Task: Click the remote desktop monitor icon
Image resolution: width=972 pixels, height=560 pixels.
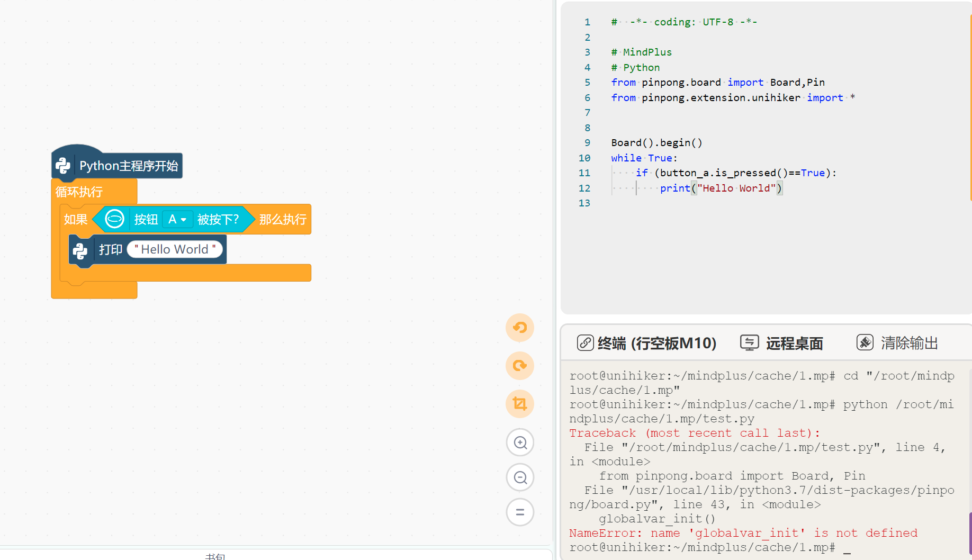Action: point(749,343)
